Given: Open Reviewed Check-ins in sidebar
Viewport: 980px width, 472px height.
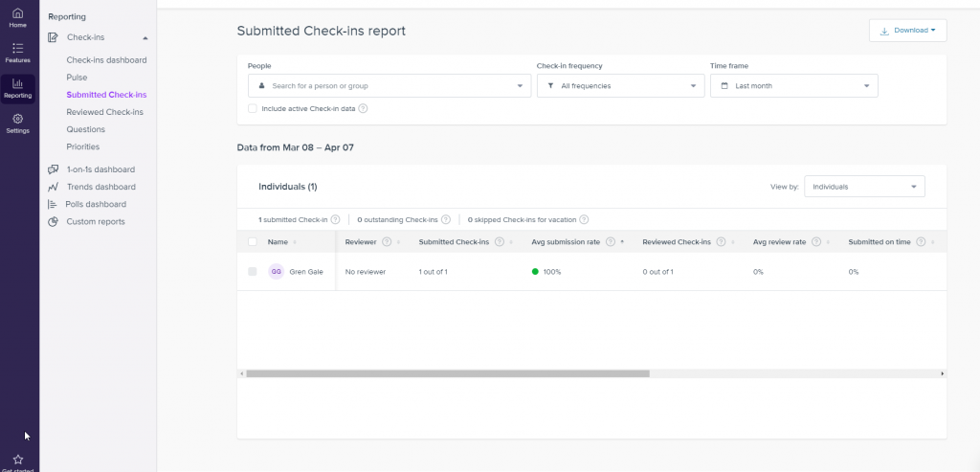Looking at the screenshot, I should [x=104, y=113].
